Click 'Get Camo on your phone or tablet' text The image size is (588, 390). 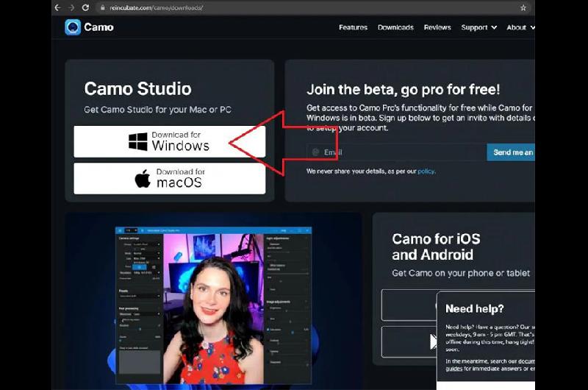point(461,273)
